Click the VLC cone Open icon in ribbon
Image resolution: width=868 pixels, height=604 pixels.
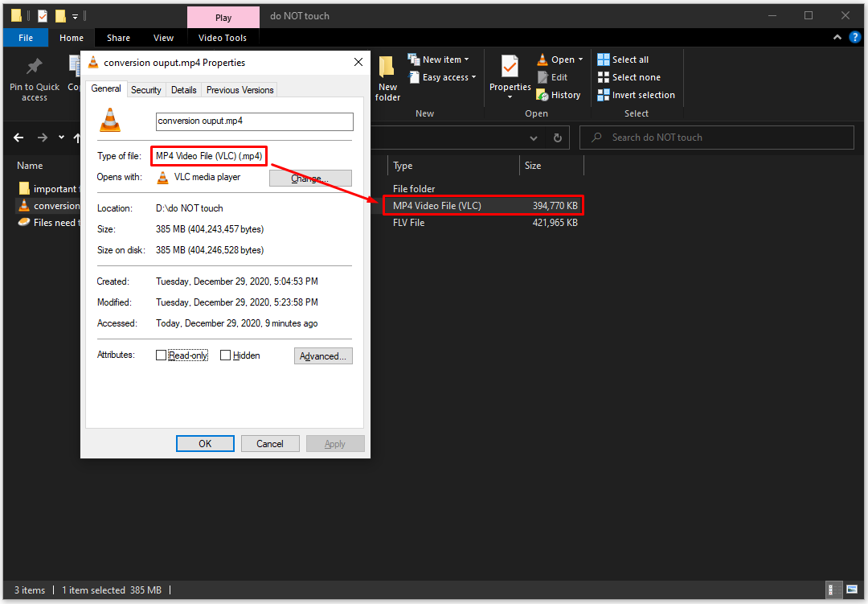[542, 60]
